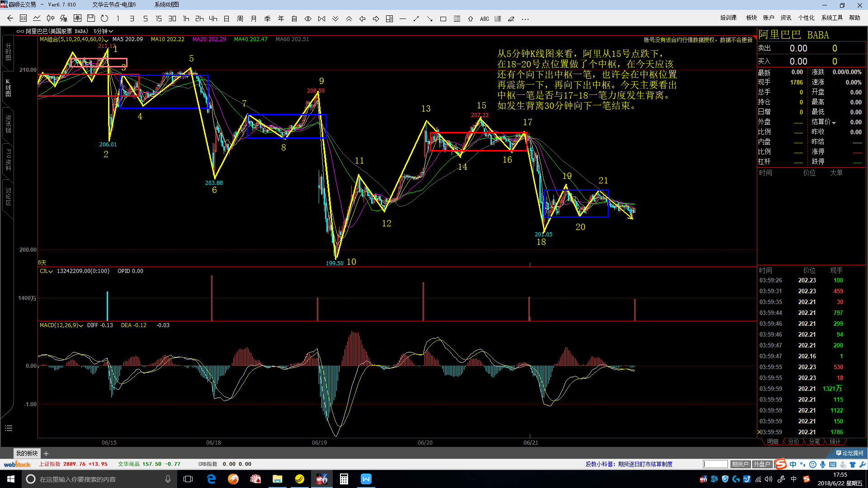Click the 论坛提问 button

pos(849,453)
